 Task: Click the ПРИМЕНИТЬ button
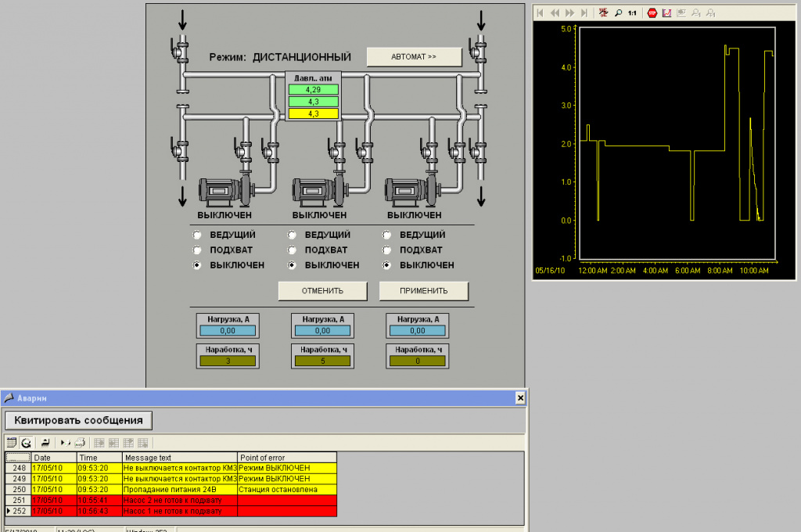coord(423,291)
